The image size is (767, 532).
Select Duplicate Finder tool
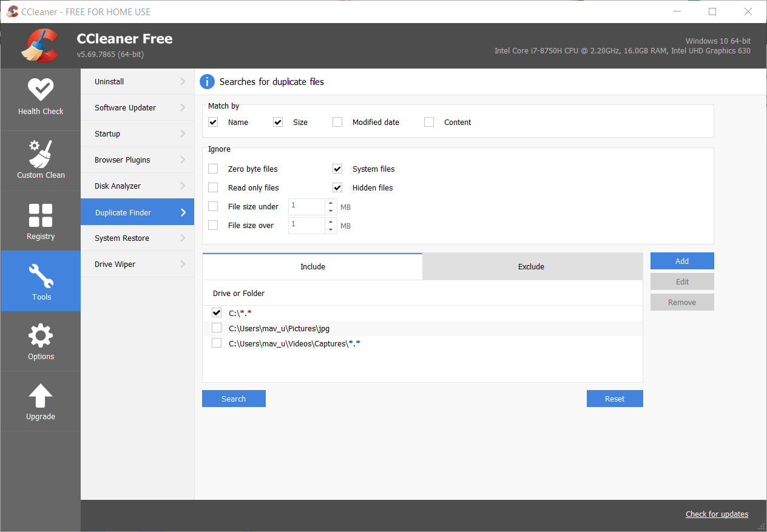[138, 212]
